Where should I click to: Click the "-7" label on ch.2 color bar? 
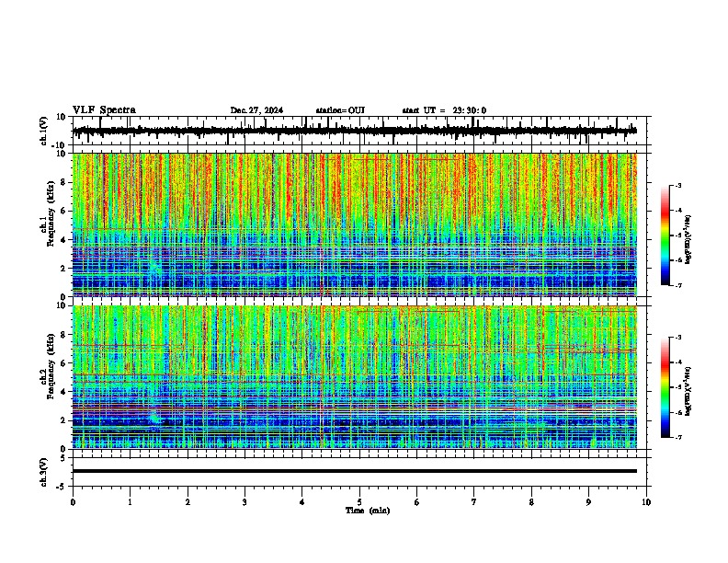(678, 437)
